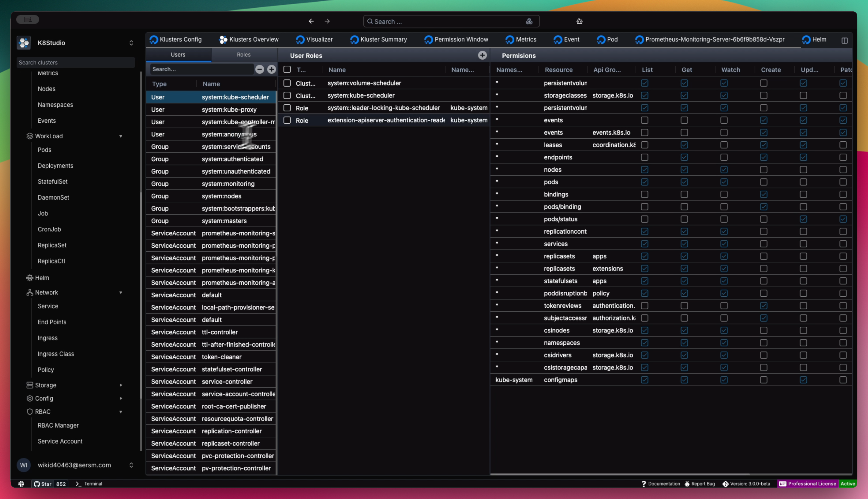Image resolution: width=868 pixels, height=499 pixels.
Task: Open the robot icon next to search bar
Action: click(x=579, y=21)
